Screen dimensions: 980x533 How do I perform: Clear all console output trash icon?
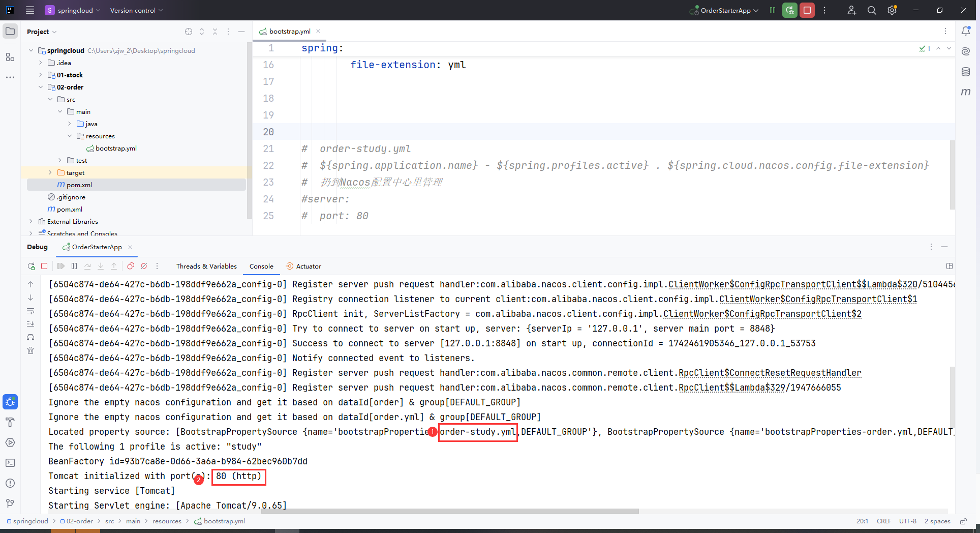[30, 350]
